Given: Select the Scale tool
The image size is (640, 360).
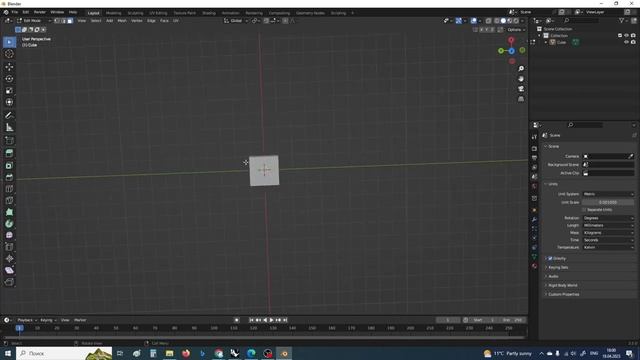Looking at the screenshot, I should tap(9, 90).
